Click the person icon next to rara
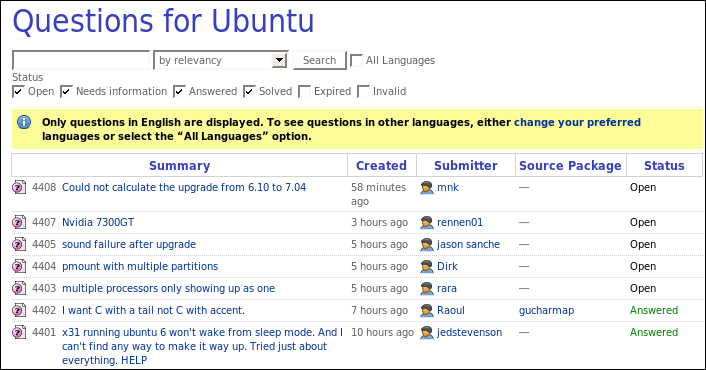The width and height of the screenshot is (706, 370). point(426,289)
